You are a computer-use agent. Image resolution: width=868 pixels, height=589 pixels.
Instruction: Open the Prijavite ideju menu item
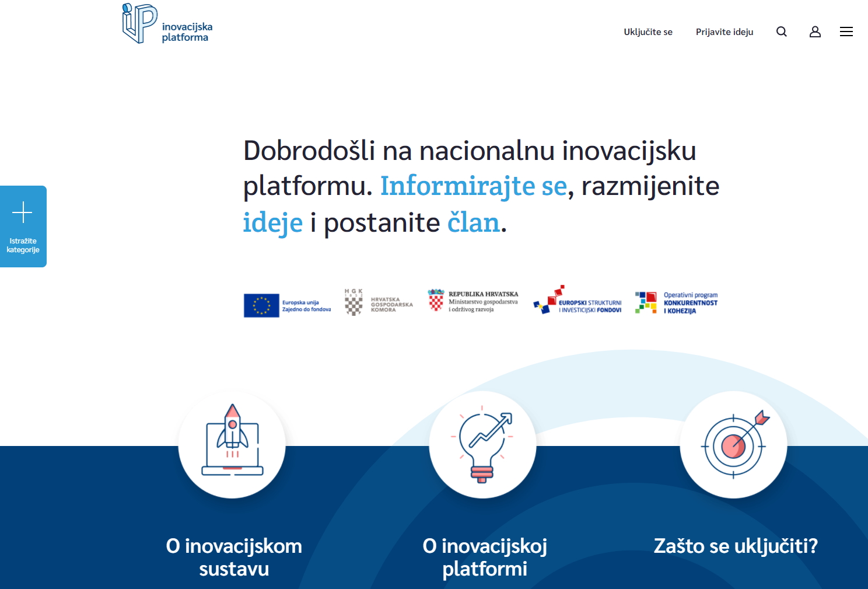click(x=724, y=32)
